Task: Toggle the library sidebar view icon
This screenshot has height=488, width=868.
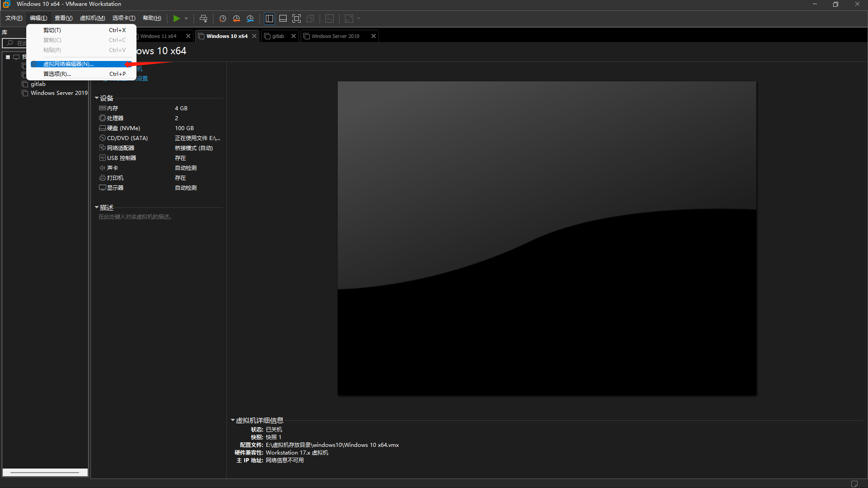Action: point(269,19)
